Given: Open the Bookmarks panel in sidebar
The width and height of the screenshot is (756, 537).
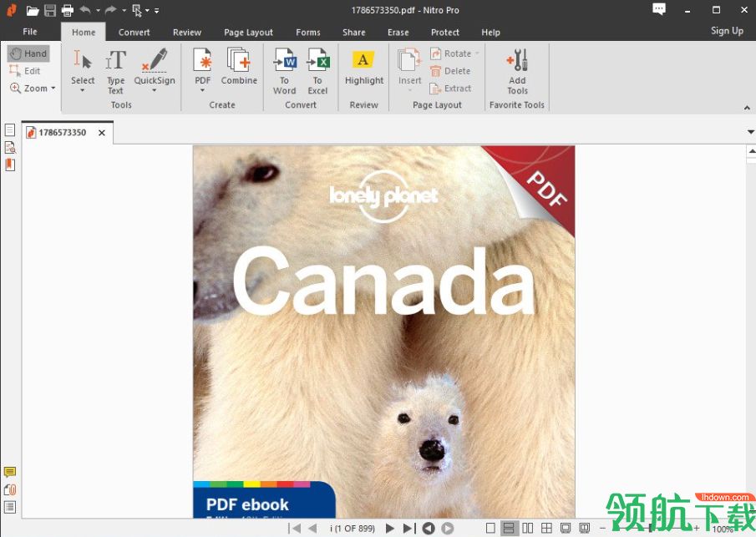Looking at the screenshot, I should 10,165.
